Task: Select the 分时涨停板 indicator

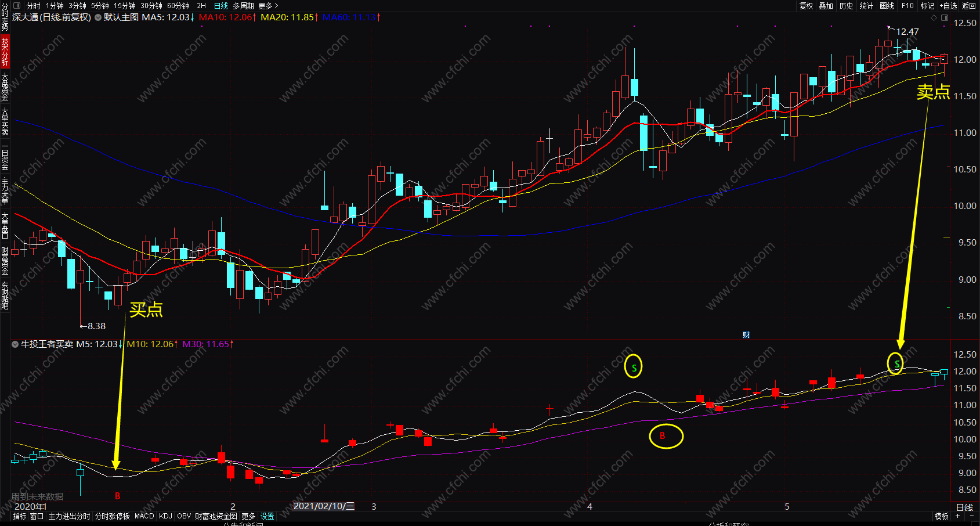Action: coord(113,516)
